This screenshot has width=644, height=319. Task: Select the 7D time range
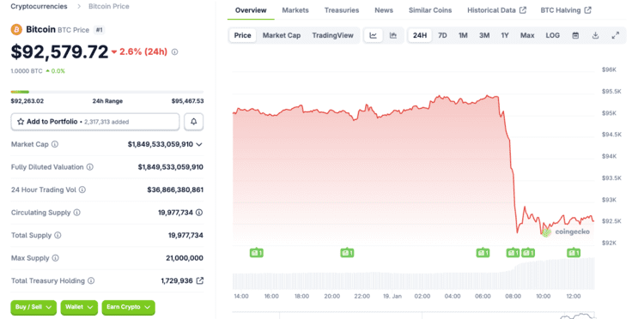(442, 36)
